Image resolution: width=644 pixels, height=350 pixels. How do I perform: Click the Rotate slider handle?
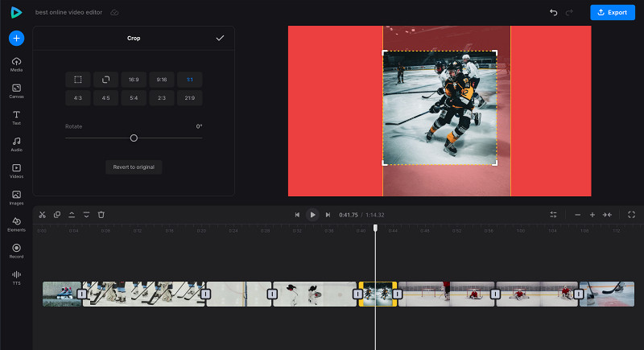(x=134, y=138)
